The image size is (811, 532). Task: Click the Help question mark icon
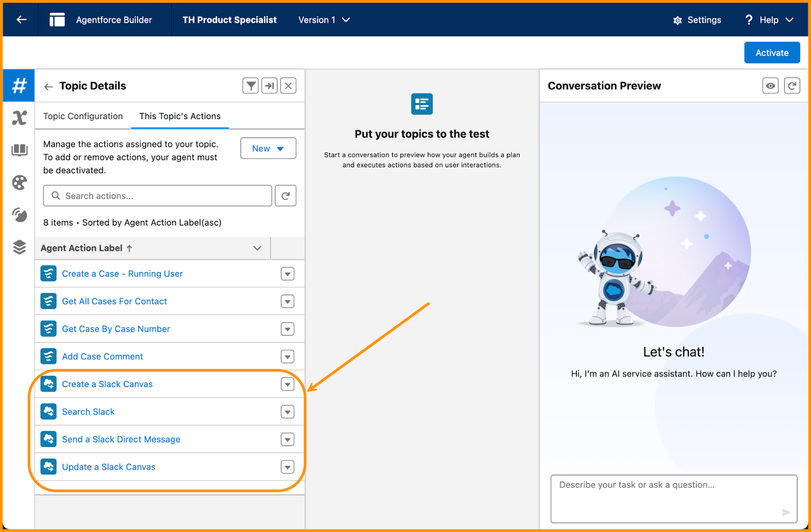[x=749, y=20]
